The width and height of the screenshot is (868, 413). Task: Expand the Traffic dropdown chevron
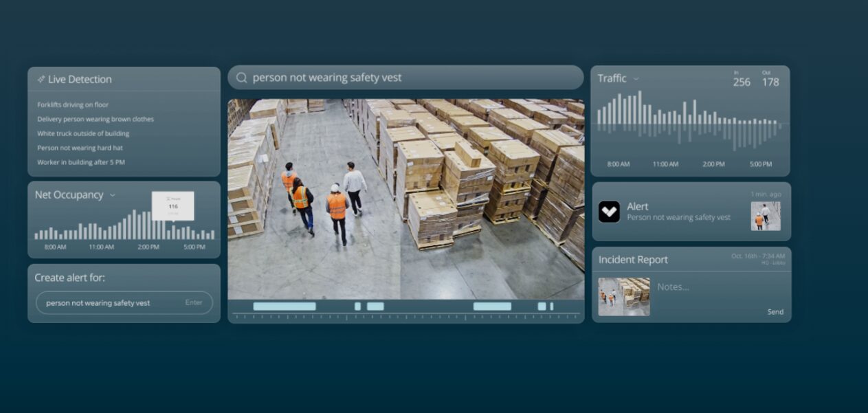click(x=636, y=79)
